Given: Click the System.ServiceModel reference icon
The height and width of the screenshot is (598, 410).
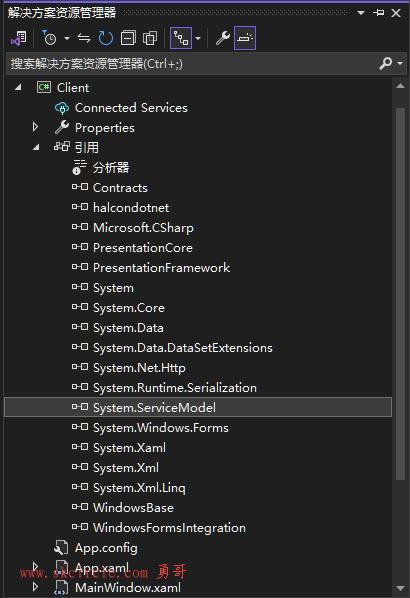Looking at the screenshot, I should click(x=80, y=407).
